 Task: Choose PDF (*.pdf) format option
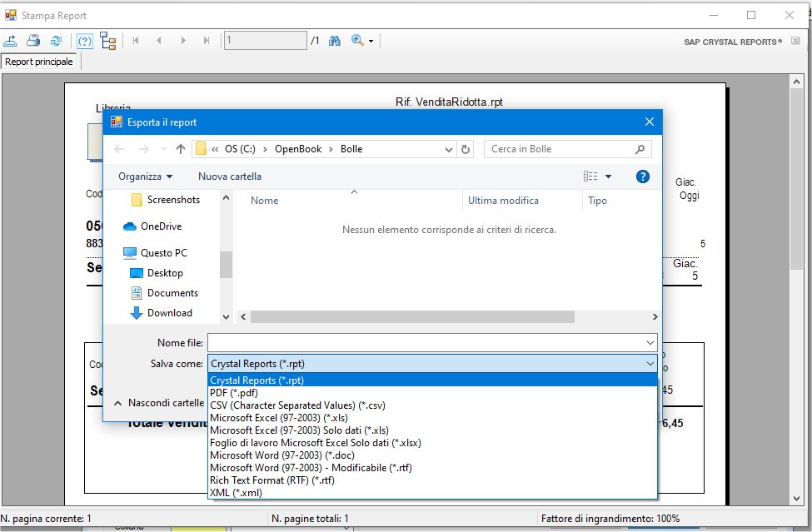click(432, 393)
